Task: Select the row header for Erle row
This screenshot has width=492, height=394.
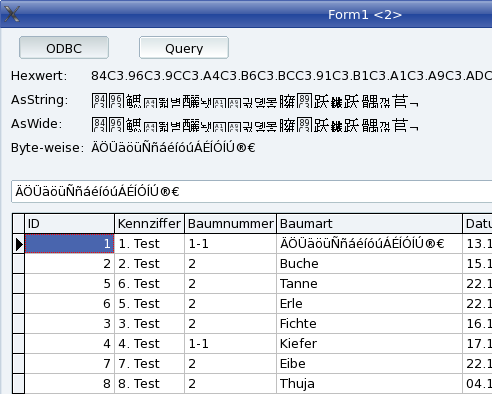Action: point(19,304)
